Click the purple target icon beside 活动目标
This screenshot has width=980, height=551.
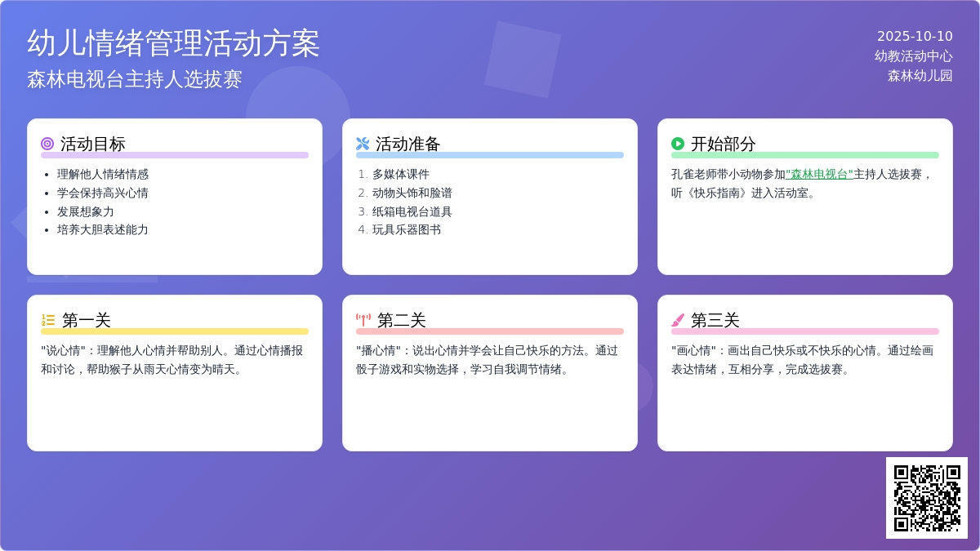[x=47, y=144]
